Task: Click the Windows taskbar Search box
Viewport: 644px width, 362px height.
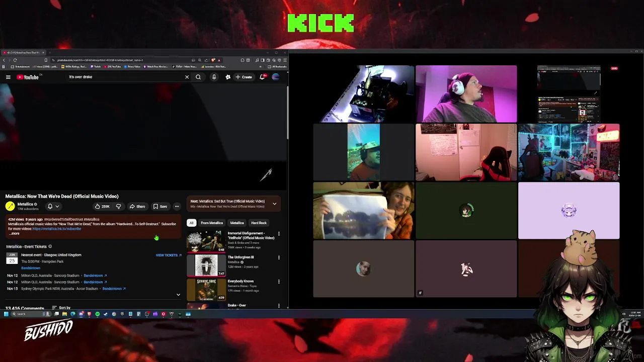Action: point(31,314)
